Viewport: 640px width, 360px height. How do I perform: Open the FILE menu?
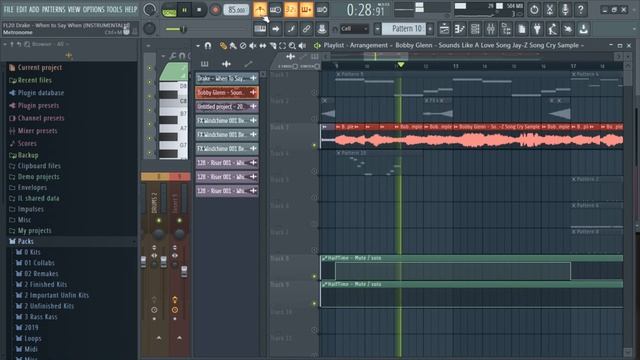click(8, 9)
